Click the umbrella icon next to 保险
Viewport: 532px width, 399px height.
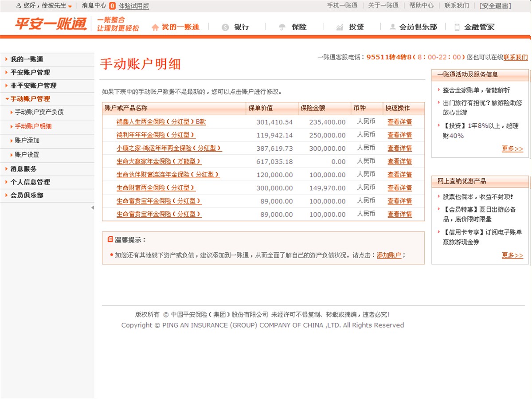(282, 27)
